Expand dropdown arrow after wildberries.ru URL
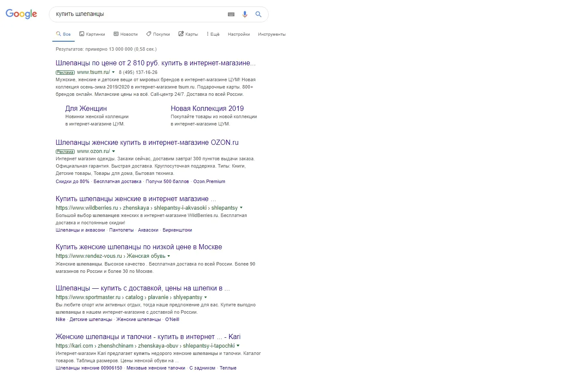 [x=241, y=208]
